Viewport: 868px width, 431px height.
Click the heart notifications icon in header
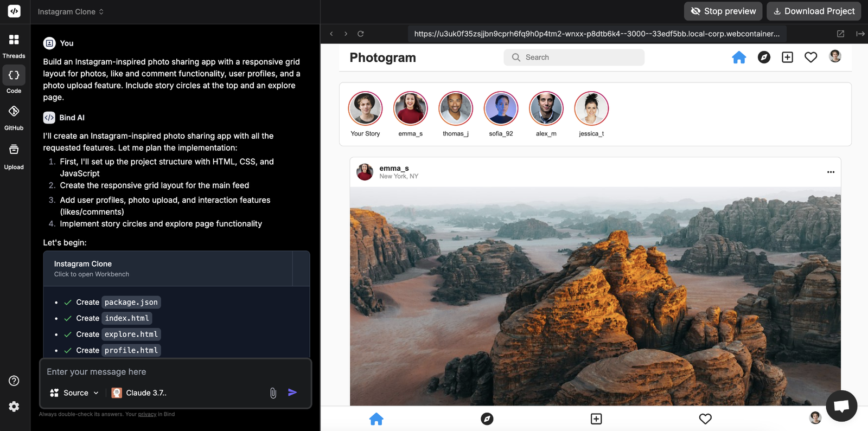coord(810,57)
